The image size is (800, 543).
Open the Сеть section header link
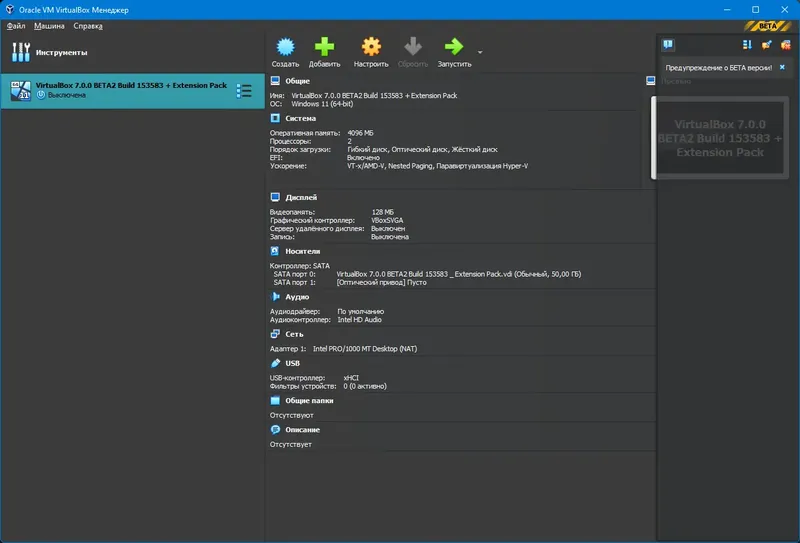coord(294,334)
